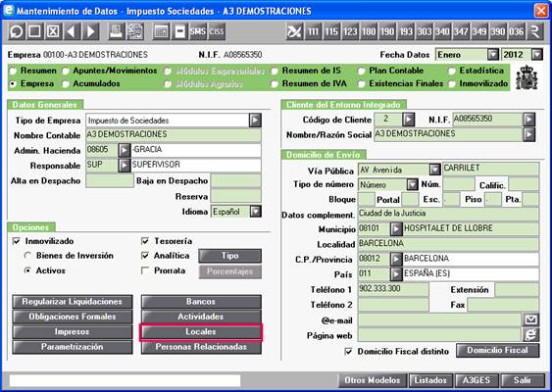Click the Página web input field

coord(439,335)
